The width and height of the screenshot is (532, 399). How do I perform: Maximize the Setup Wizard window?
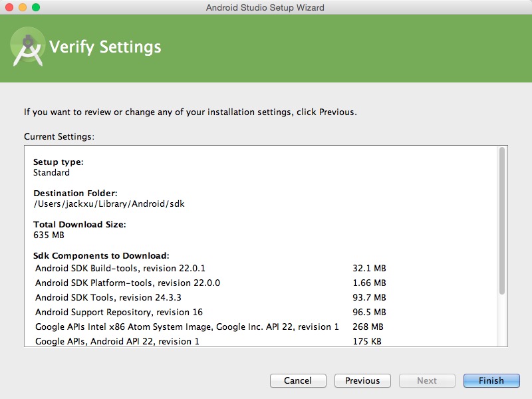pyautogui.click(x=36, y=7)
